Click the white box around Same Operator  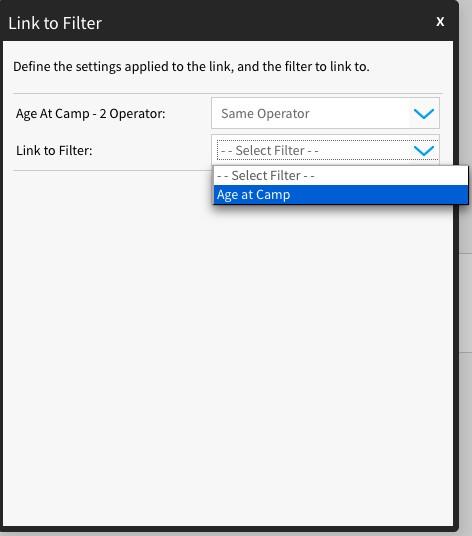tap(325, 113)
